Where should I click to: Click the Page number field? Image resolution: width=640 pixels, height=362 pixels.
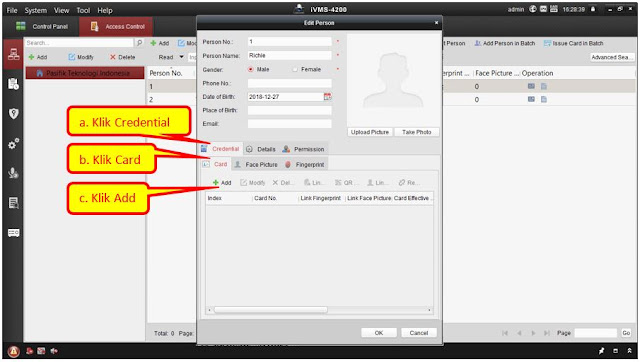[596, 333]
